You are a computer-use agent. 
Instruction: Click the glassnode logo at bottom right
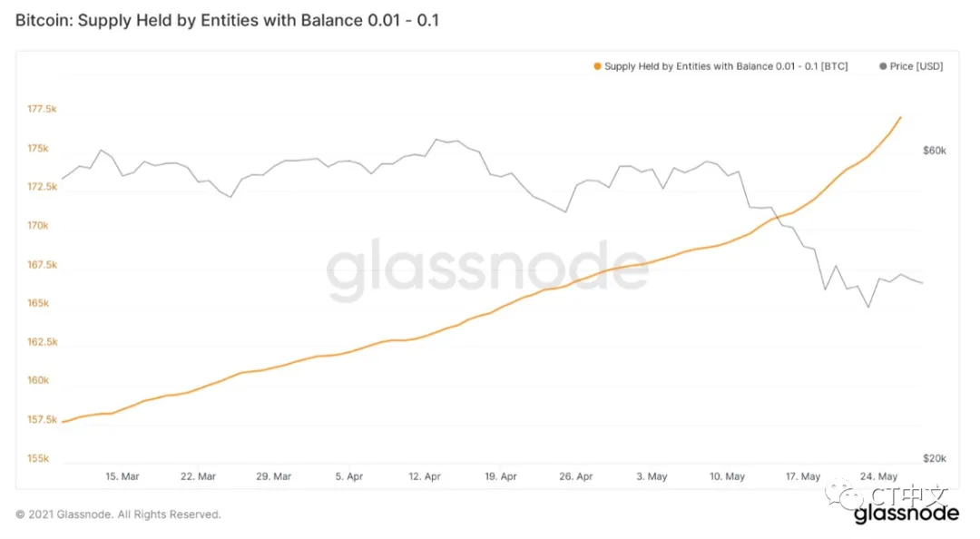905,514
